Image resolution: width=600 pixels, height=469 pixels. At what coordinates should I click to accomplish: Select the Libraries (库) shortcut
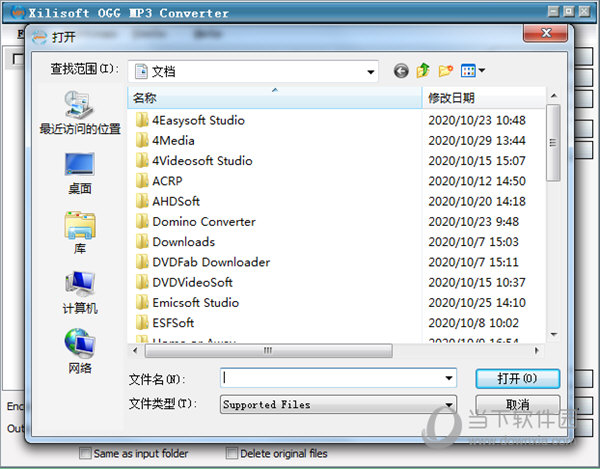point(80,233)
